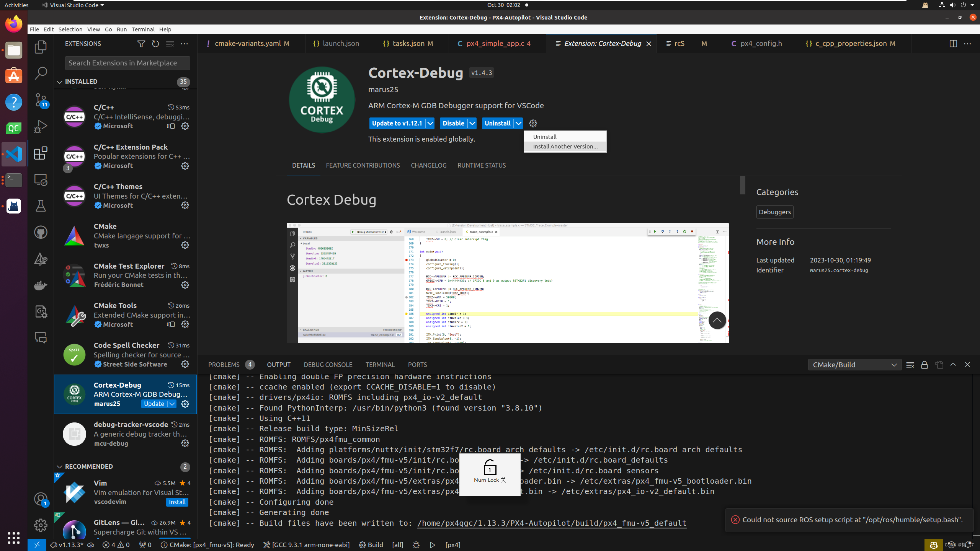
Task: Click Update to v1.12.1 button
Action: [397, 123]
